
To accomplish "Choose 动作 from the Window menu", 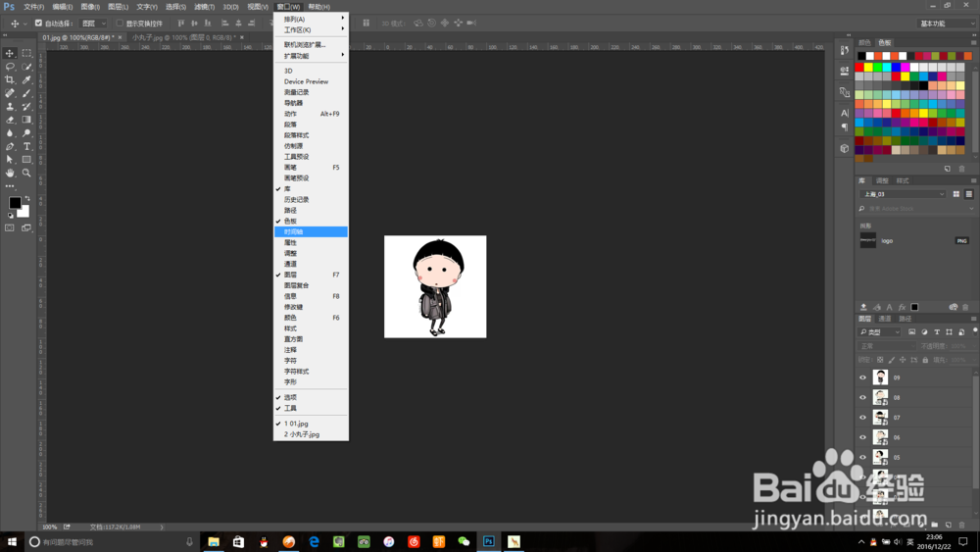I will 311,114.
